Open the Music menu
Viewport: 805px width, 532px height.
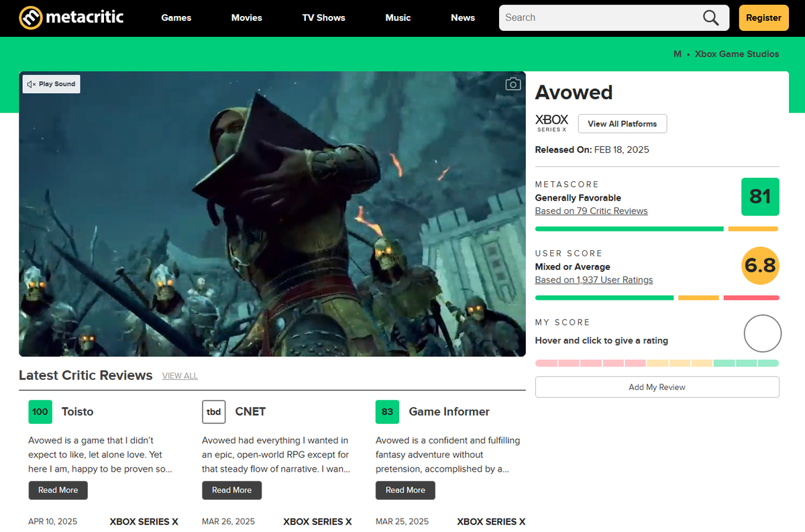point(398,18)
